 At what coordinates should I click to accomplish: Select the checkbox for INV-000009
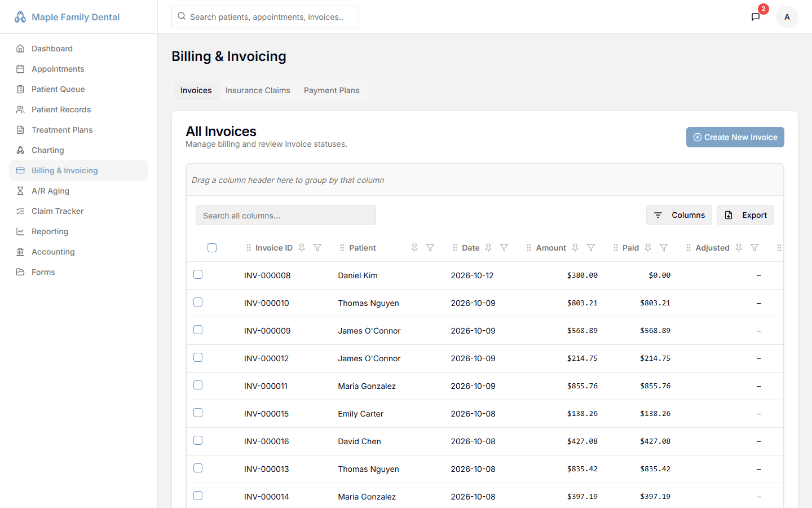(x=198, y=330)
